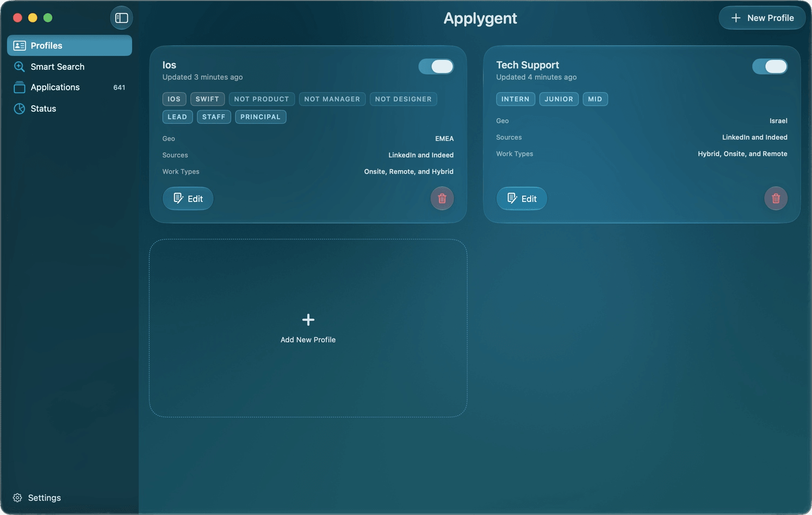Select the IOS tag

pyautogui.click(x=174, y=99)
